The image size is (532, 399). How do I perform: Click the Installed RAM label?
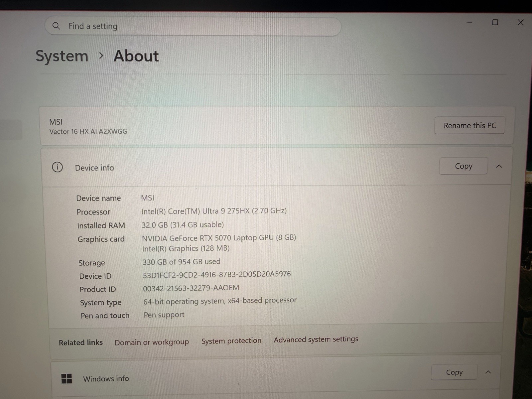click(101, 225)
